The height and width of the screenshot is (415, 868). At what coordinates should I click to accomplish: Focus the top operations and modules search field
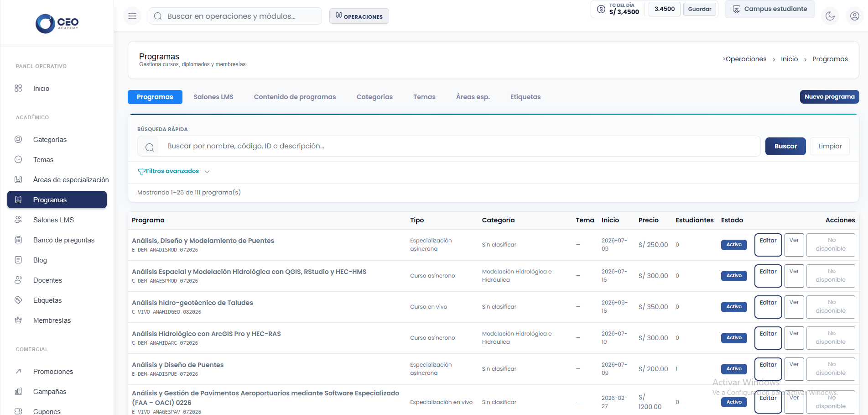[235, 16]
